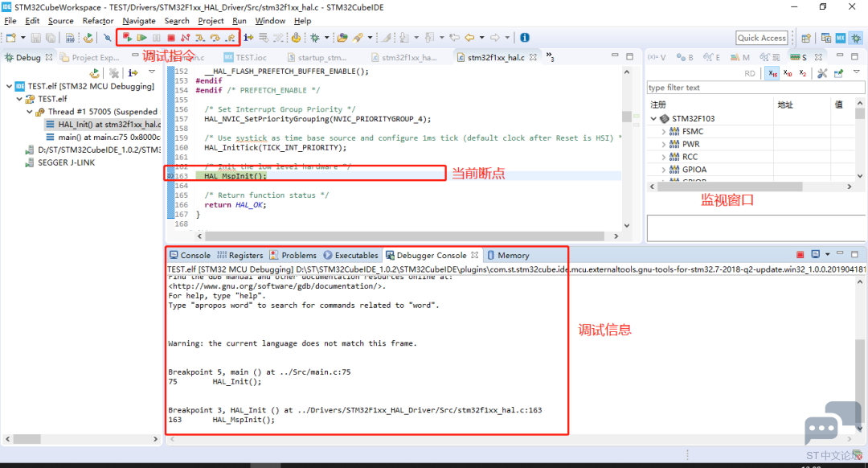Expand the RCC register group
The image size is (868, 468).
point(663,158)
